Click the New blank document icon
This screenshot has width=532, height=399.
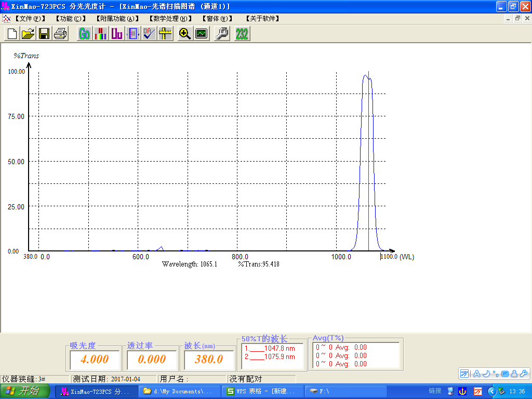[x=12, y=34]
